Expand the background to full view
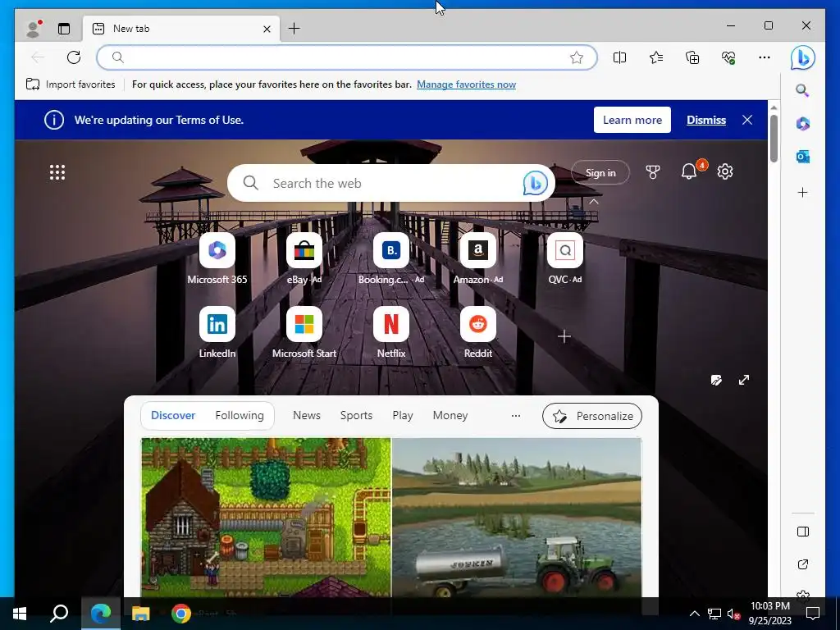The width and height of the screenshot is (840, 630). (x=744, y=380)
